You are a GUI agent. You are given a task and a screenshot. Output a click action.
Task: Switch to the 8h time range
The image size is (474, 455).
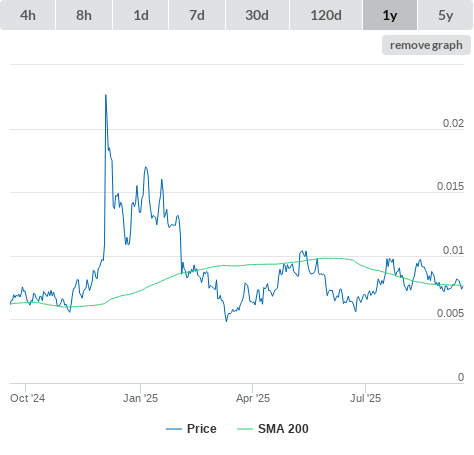(x=84, y=15)
